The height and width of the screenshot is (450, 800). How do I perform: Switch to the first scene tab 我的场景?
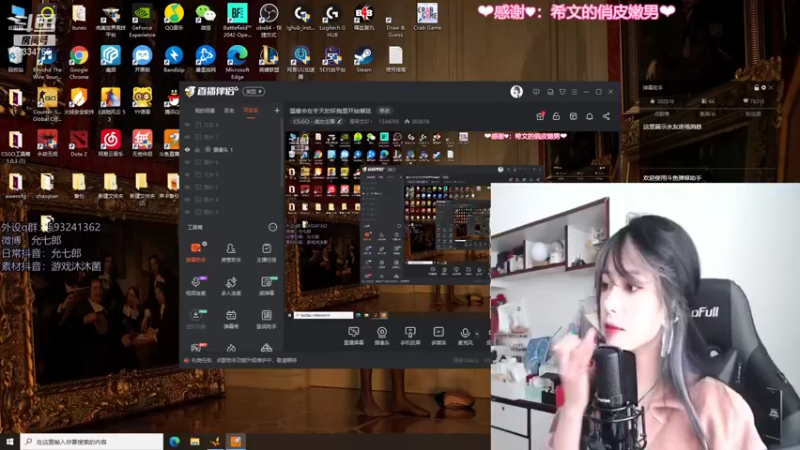point(205,110)
